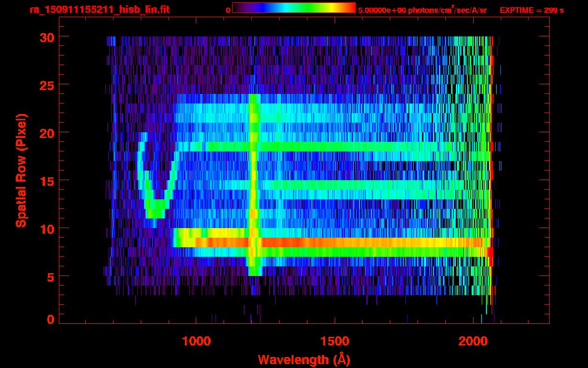Screen dimensions: 588x368
Task: Click the vertical emission line near 1216 Å
Action: click(254, 184)
